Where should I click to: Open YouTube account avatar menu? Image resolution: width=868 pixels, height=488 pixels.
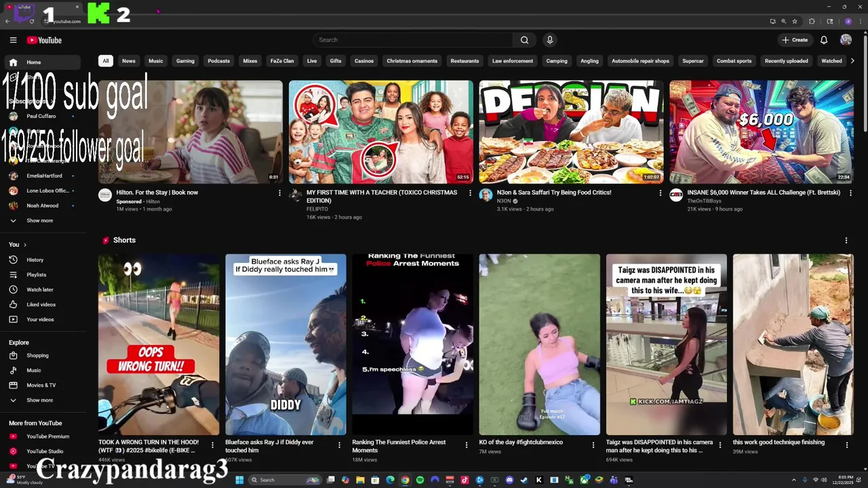pyautogui.click(x=846, y=40)
